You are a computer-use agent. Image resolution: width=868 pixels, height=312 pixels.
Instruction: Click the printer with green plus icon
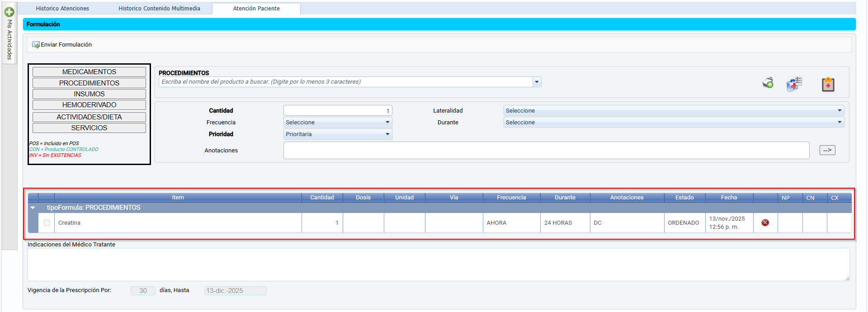pos(768,83)
